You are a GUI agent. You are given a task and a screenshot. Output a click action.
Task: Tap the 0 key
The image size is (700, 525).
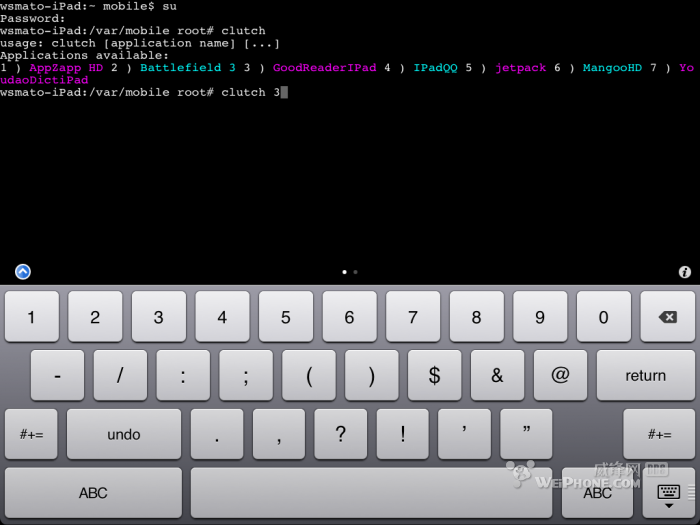[604, 317]
